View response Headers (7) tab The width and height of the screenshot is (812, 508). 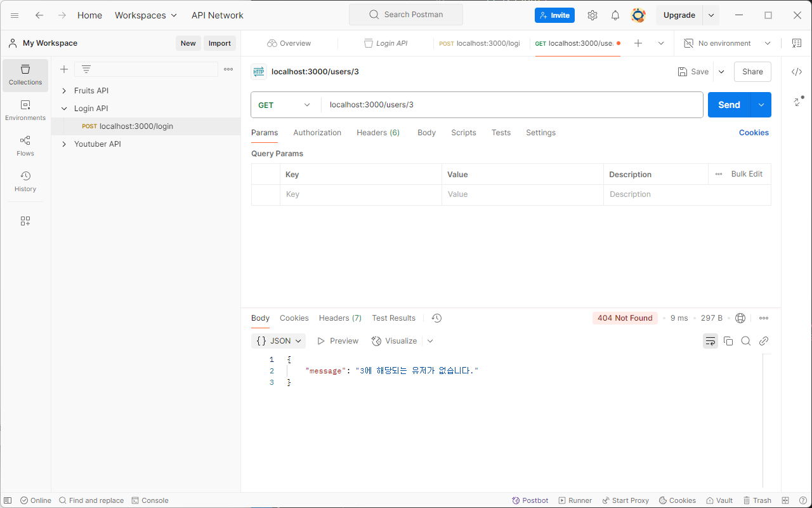point(340,318)
